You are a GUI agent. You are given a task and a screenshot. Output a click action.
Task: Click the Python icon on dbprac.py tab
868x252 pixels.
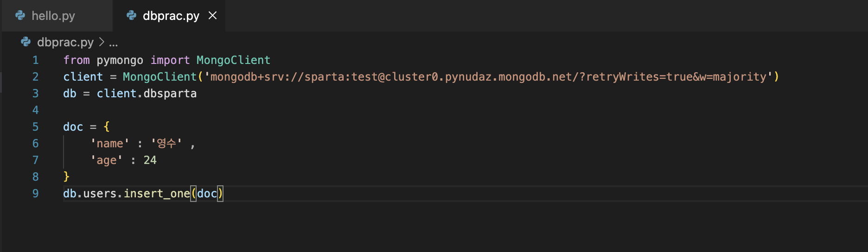click(132, 16)
